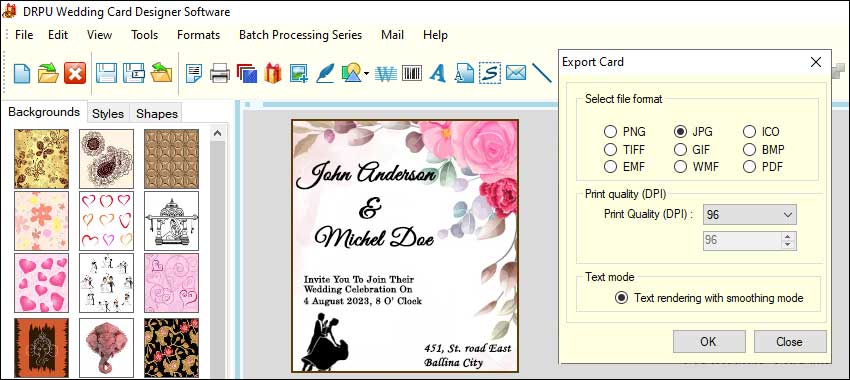Print the card with the printer icon

click(x=220, y=73)
